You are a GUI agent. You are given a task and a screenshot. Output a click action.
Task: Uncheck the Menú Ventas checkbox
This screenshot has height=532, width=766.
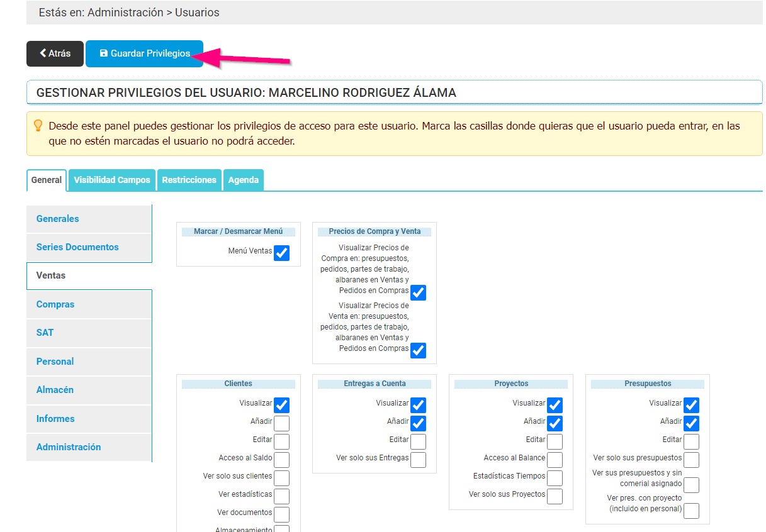point(281,253)
